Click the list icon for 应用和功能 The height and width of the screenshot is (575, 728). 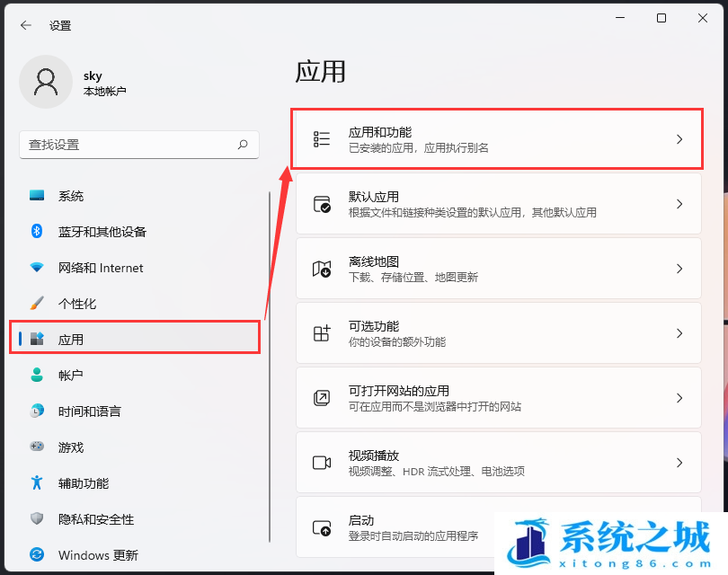[x=321, y=139]
